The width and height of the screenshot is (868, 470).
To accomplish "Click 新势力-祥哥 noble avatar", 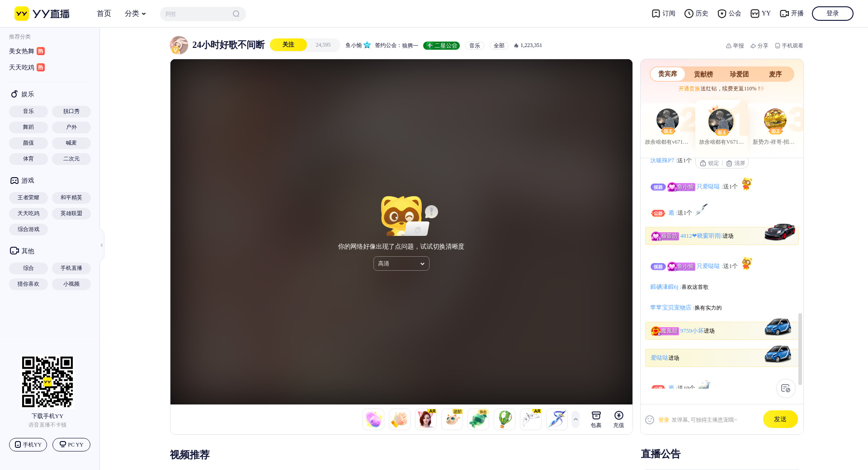I will [775, 120].
